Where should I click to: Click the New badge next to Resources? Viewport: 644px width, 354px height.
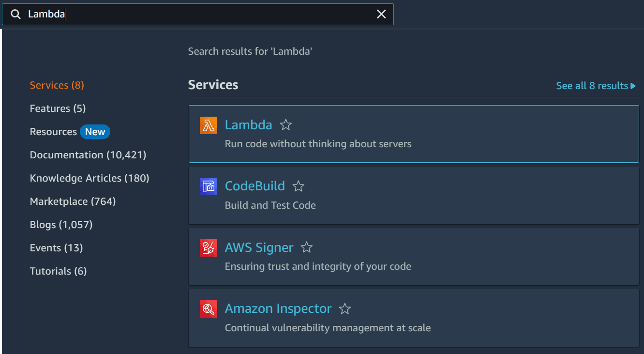tap(95, 131)
